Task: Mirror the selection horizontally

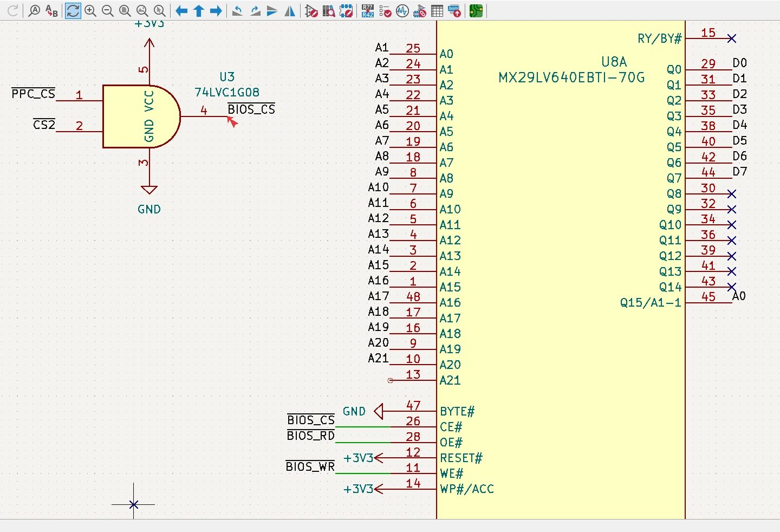Action: point(290,11)
